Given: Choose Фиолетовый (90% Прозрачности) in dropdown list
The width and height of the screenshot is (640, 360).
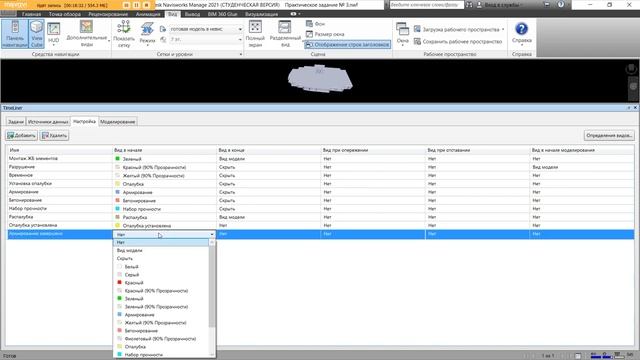Looking at the screenshot, I should click(x=161, y=339).
